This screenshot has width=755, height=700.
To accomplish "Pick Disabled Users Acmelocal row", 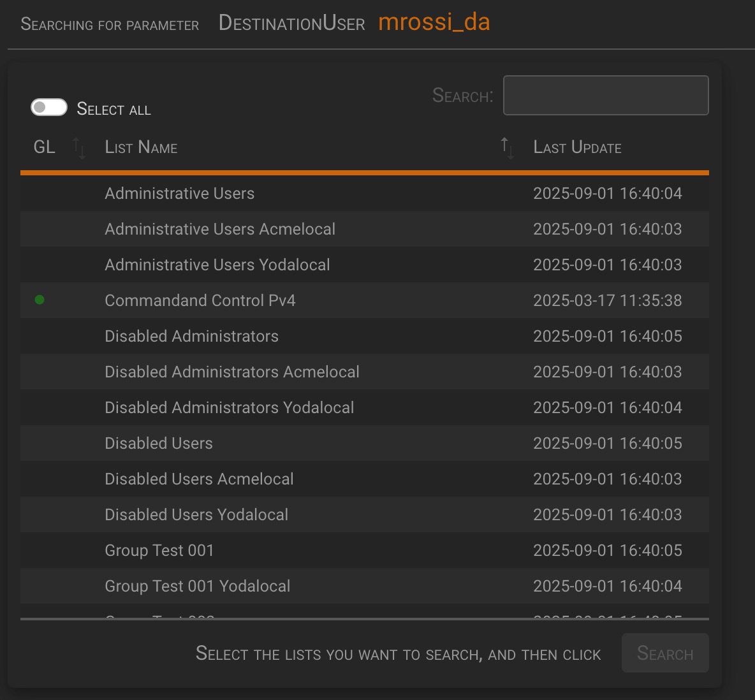I will coord(199,479).
